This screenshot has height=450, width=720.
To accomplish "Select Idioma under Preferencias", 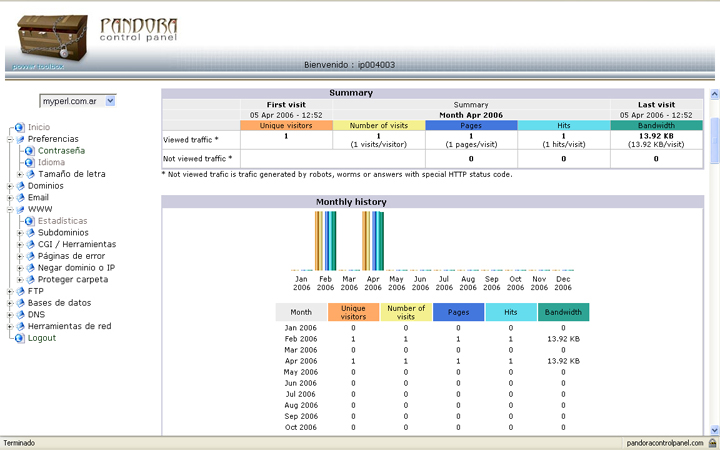I will coord(51,163).
